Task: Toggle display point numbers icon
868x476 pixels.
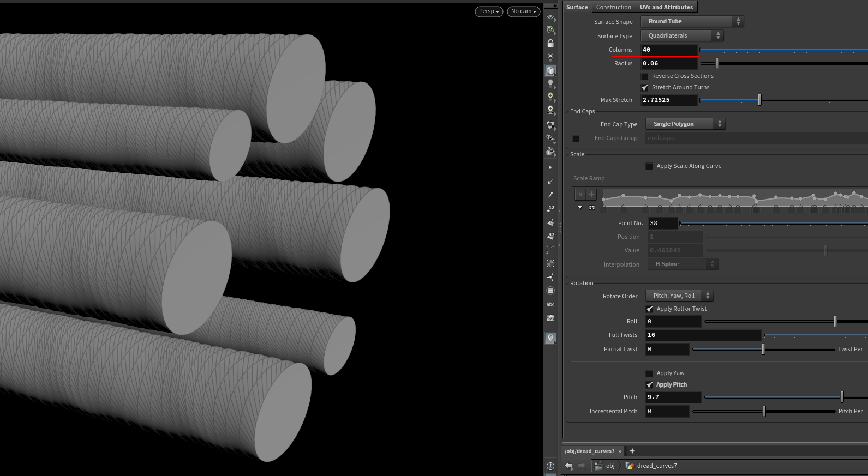Action: (x=550, y=208)
